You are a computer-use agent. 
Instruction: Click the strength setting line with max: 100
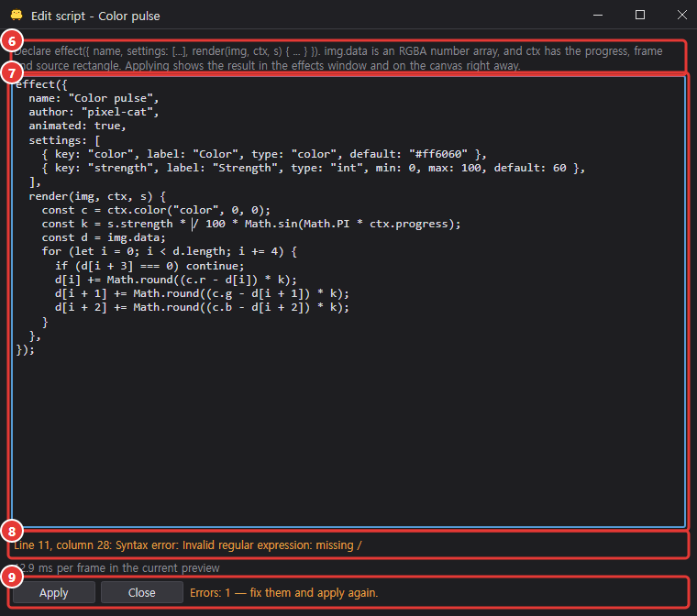coord(314,168)
